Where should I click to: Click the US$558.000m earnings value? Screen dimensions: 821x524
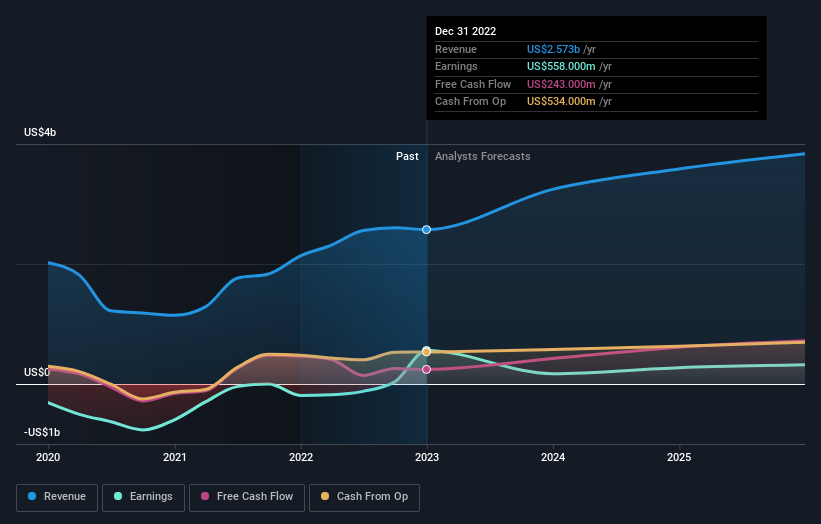561,66
